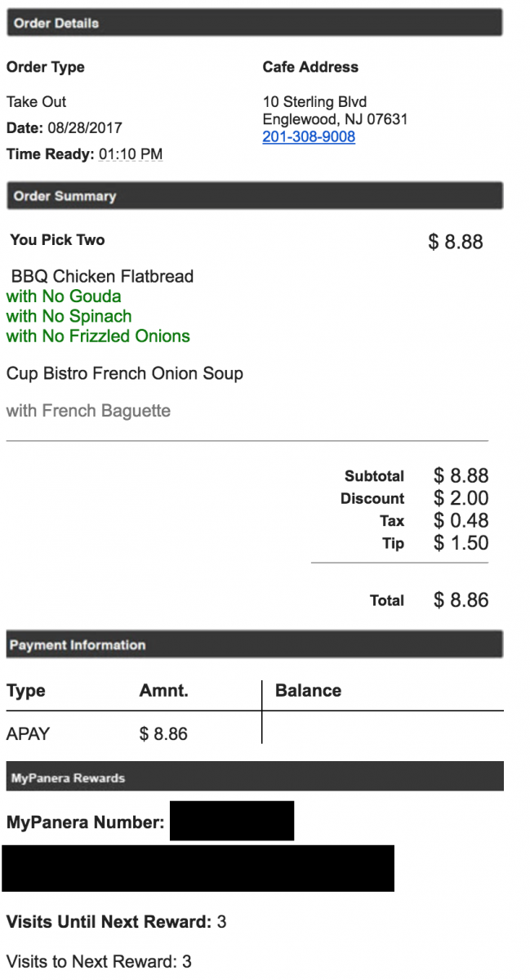Image resolution: width=530 pixels, height=980 pixels.
Task: Click the Total amount $8.86
Action: pos(461,600)
